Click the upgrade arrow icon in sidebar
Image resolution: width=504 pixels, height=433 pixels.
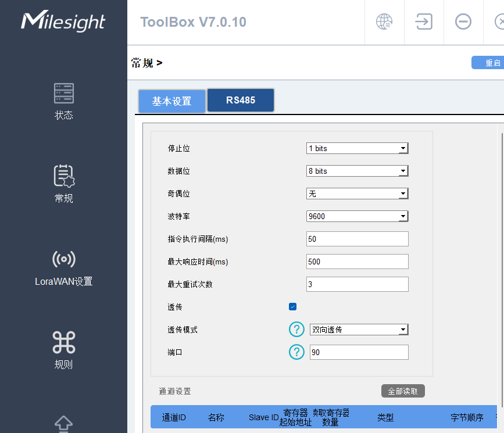pos(63,424)
